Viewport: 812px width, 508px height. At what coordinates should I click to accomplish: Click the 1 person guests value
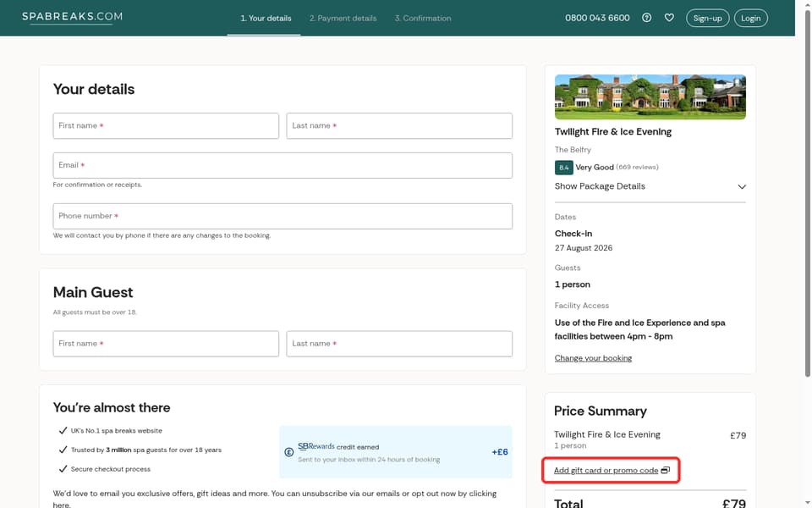pyautogui.click(x=573, y=284)
